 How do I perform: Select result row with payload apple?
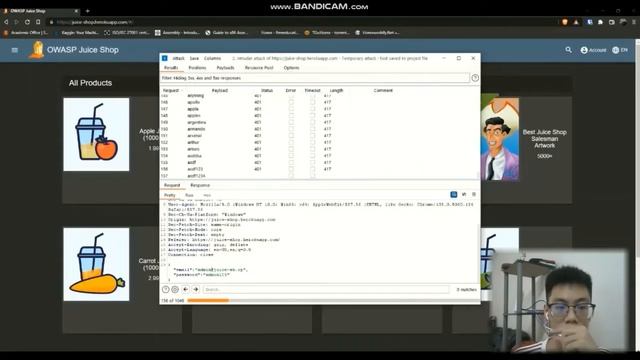(320, 109)
